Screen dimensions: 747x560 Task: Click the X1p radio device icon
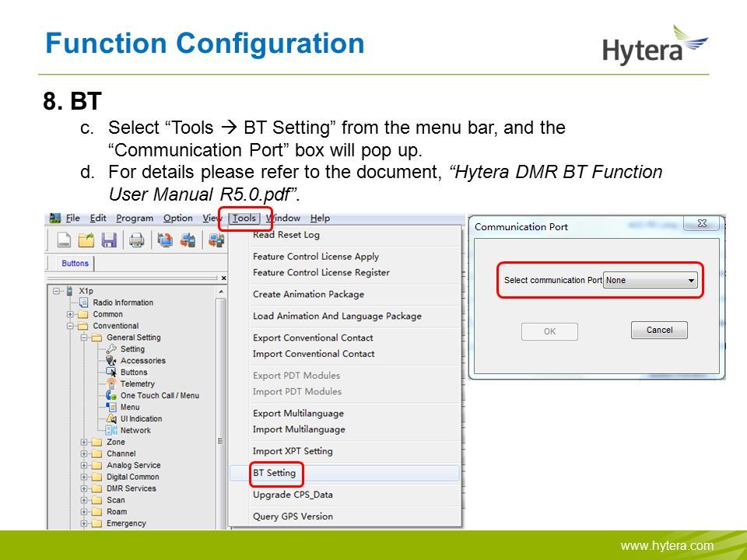pos(69,290)
